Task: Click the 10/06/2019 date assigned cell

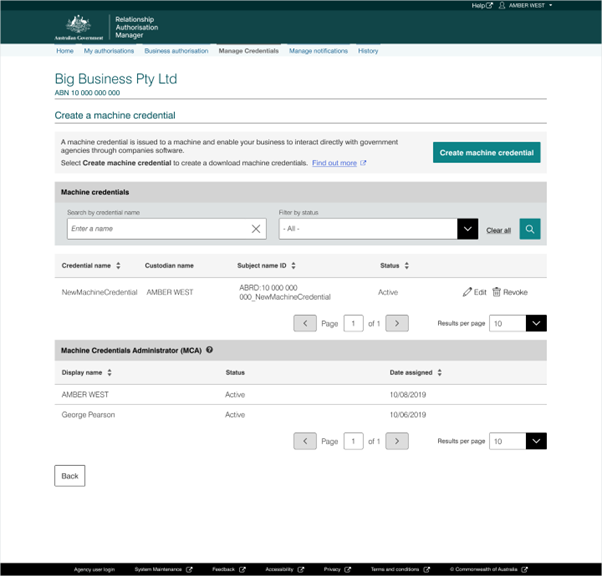Action: coord(408,415)
